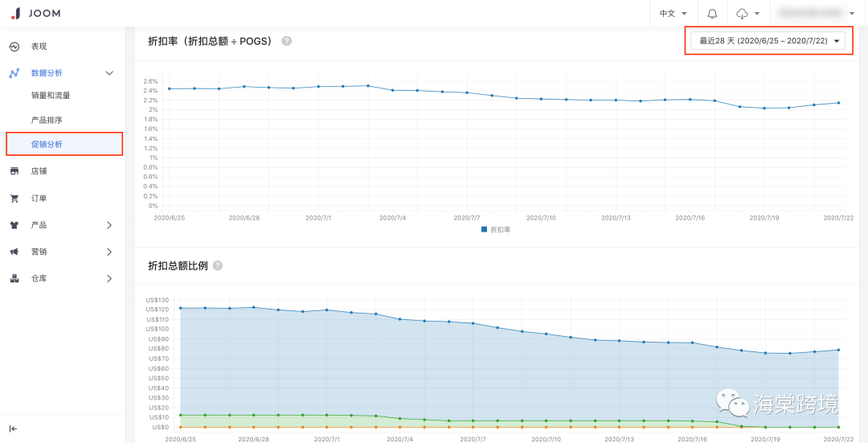This screenshot has height=443, width=868.
Task: Click the 仓库 menu label
Action: pyautogui.click(x=39, y=278)
